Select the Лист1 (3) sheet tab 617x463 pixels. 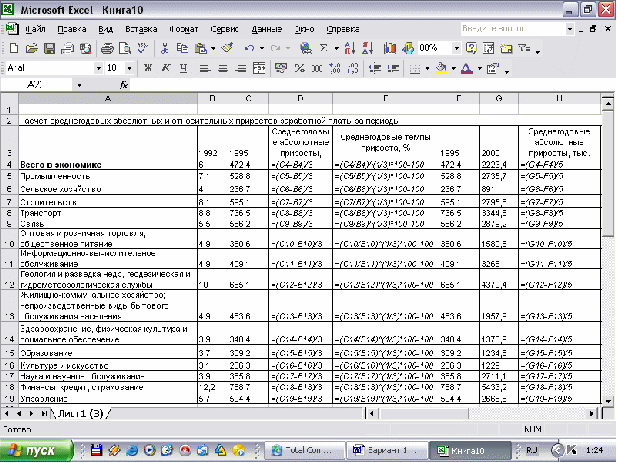point(80,413)
